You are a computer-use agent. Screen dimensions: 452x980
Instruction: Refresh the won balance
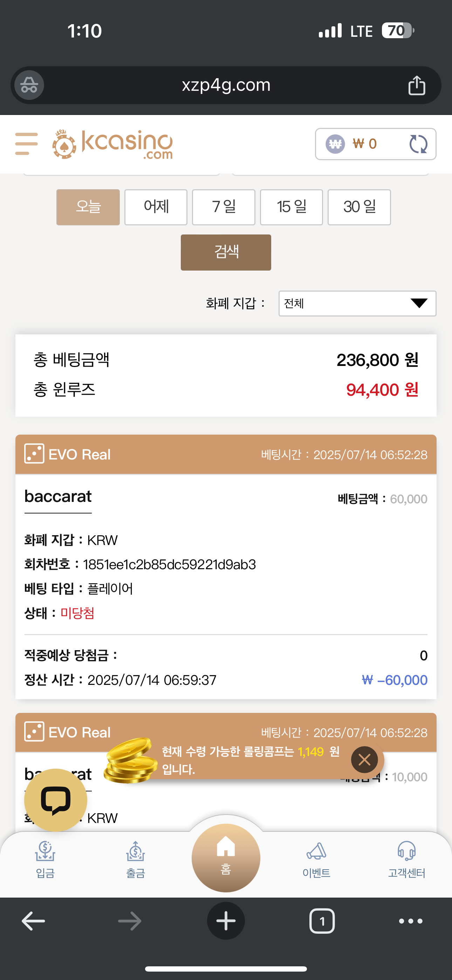pos(418,144)
